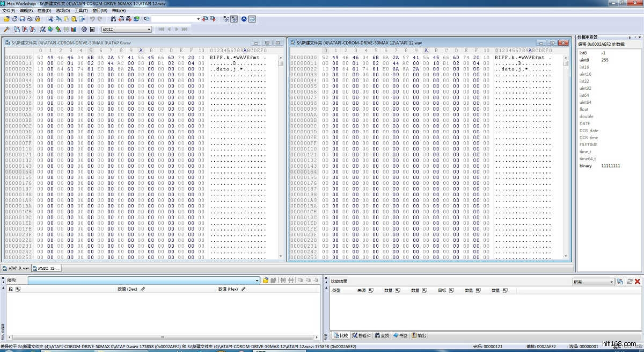This screenshot has width=644, height=352.
Task: Click the Open file folder icon
Action: (x=6, y=19)
